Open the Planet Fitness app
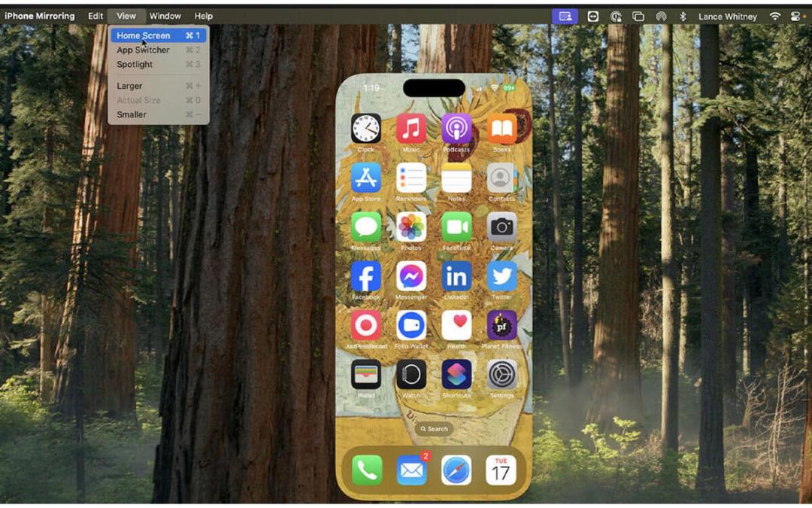812x508 pixels. [x=501, y=325]
